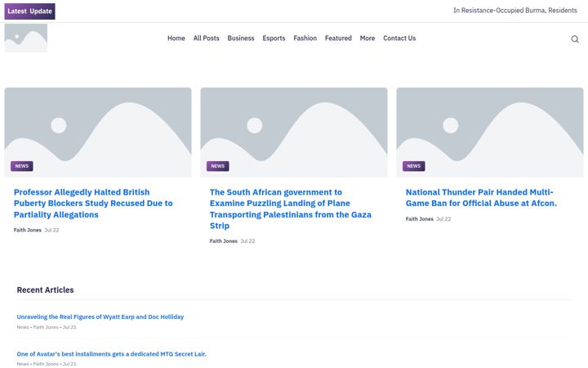Click NEWS tag on Puberty Blockers card
Image resolution: width=588 pixels, height=368 pixels.
click(22, 166)
